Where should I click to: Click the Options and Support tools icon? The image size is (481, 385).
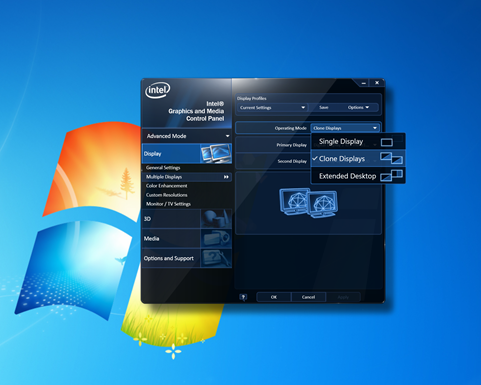click(216, 258)
